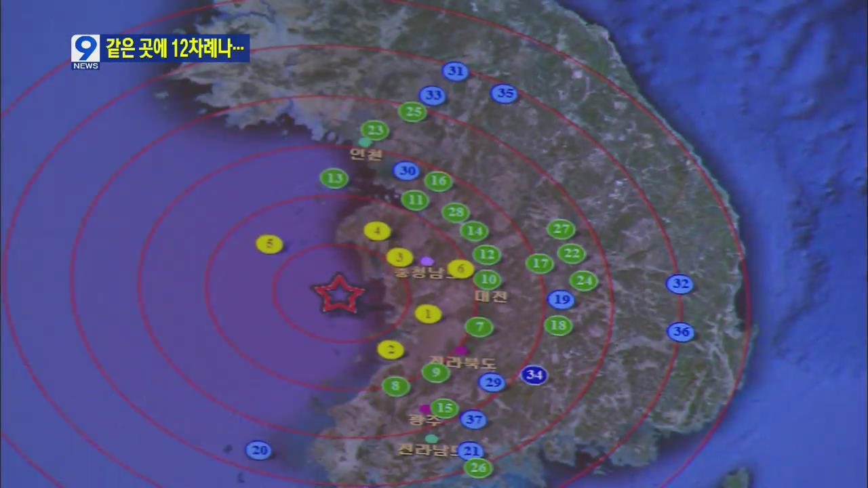Image resolution: width=868 pixels, height=488 pixels.
Task: Pick blue marker number 29
Action: pos(492,382)
